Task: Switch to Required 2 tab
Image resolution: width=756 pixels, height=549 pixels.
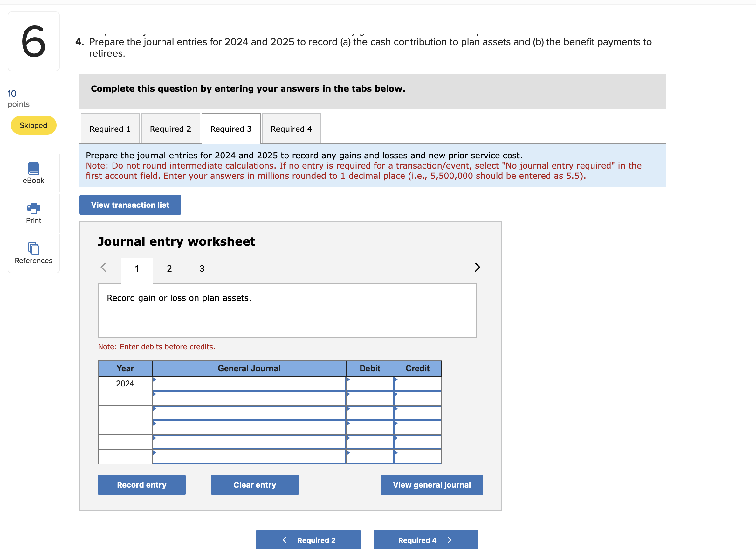Action: point(170,129)
